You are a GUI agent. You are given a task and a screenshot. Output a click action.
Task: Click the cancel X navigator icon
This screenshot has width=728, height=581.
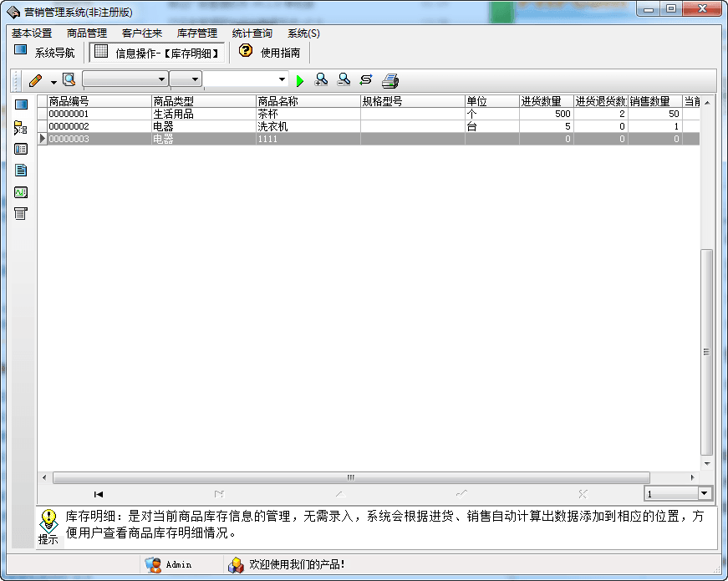[583, 494]
